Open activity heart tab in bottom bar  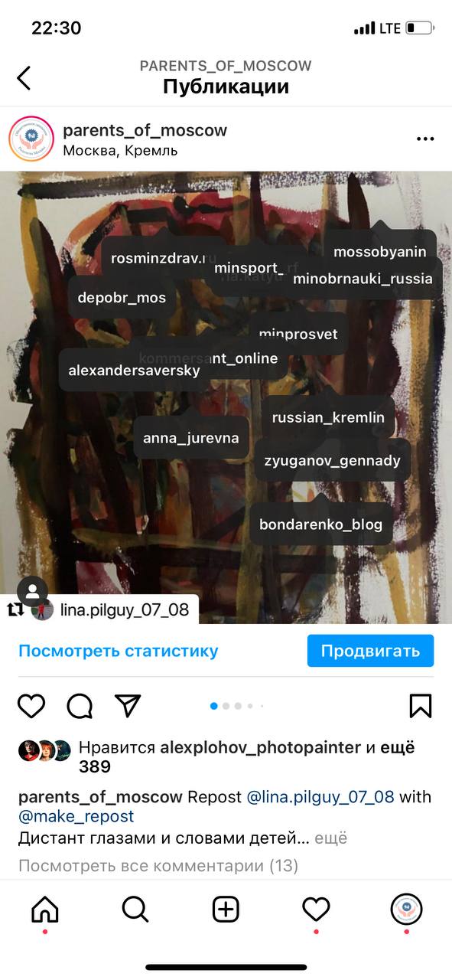316,910
